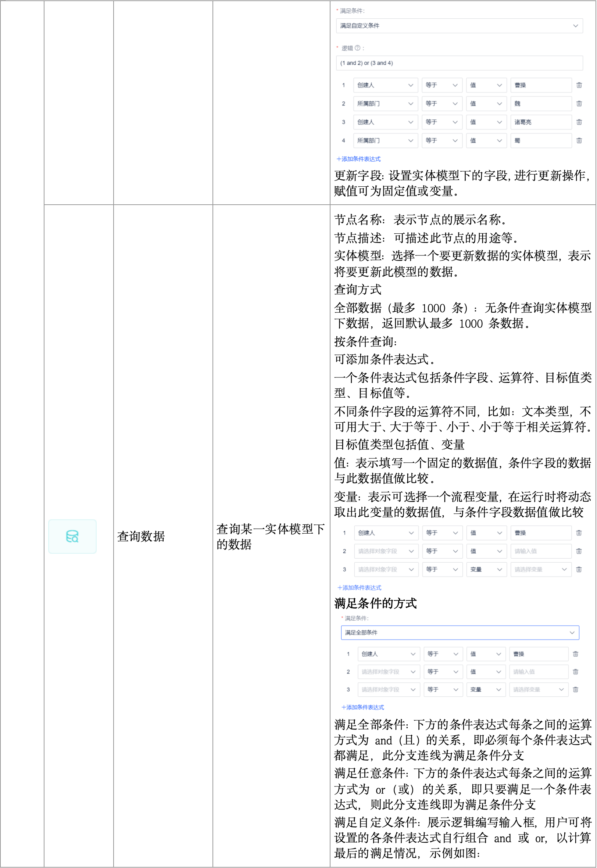
Task: Click the value field containing 蜀
Action: [541, 140]
